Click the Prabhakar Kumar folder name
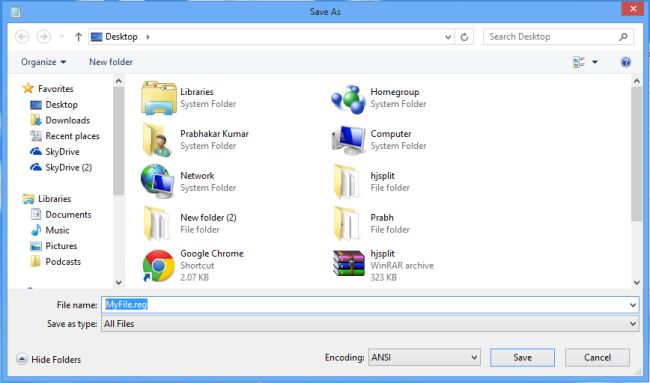 (214, 134)
